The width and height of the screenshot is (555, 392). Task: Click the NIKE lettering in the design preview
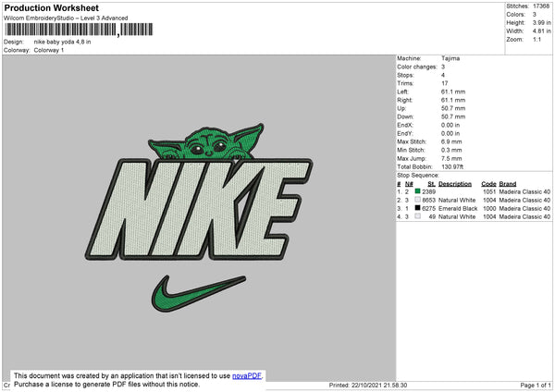pos(199,210)
